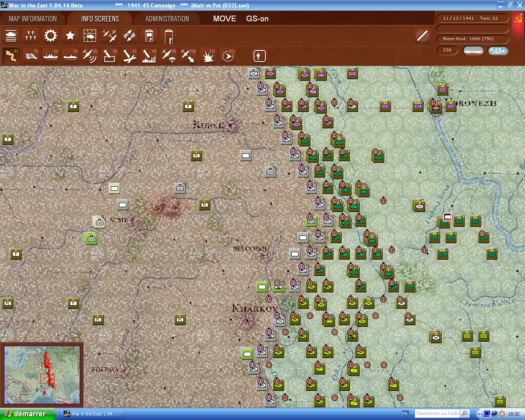The image size is (525, 420).
Task: Switch to the Administration tab
Action: (167, 19)
